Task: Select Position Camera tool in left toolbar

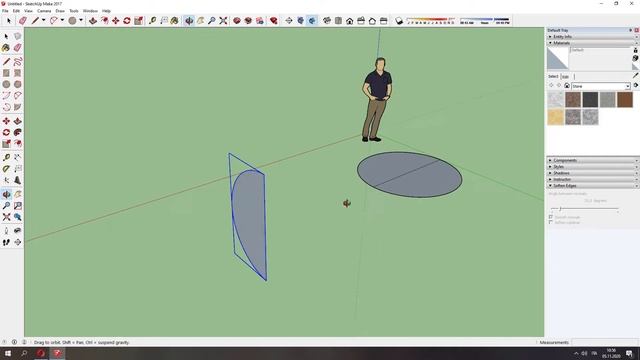Action: pyautogui.click(x=6, y=231)
